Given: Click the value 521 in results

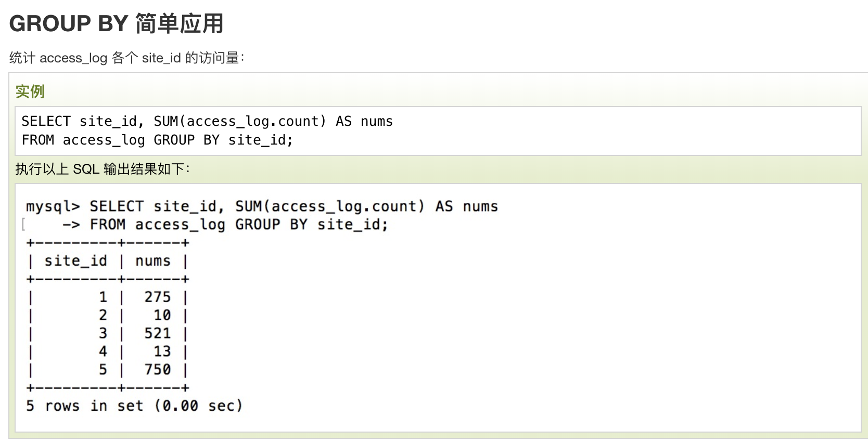Looking at the screenshot, I should pyautogui.click(x=157, y=333).
